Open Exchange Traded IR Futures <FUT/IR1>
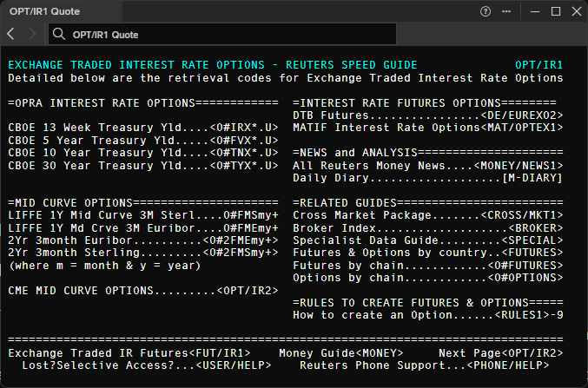 (x=220, y=353)
